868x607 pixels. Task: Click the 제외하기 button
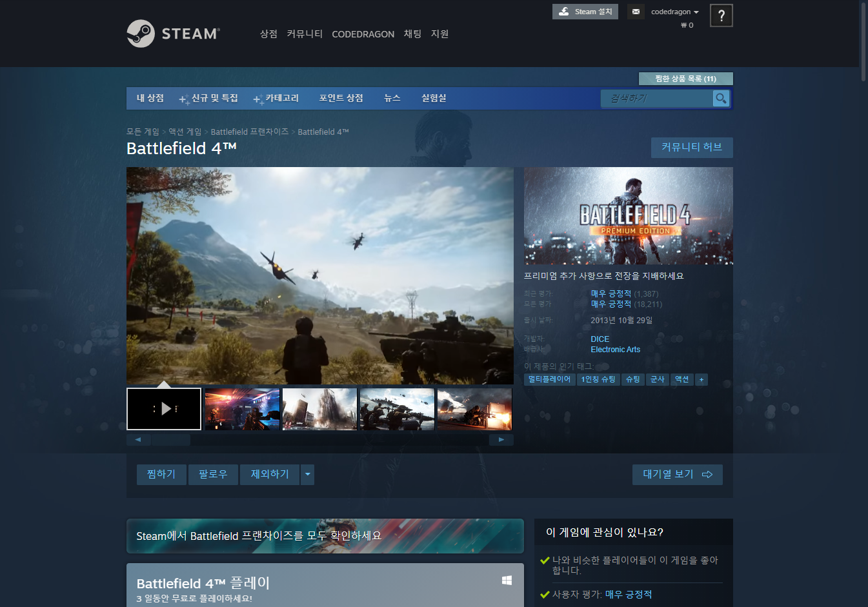click(x=270, y=475)
